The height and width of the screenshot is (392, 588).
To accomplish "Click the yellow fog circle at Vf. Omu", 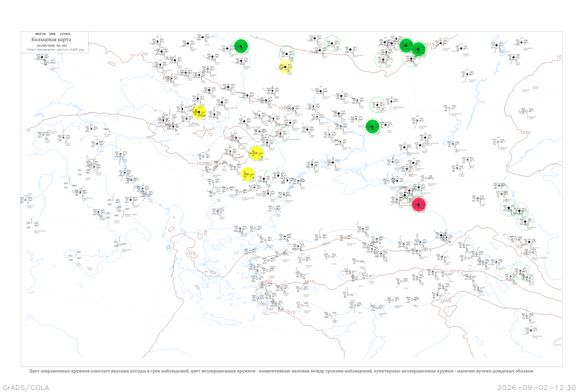I will tap(248, 174).
